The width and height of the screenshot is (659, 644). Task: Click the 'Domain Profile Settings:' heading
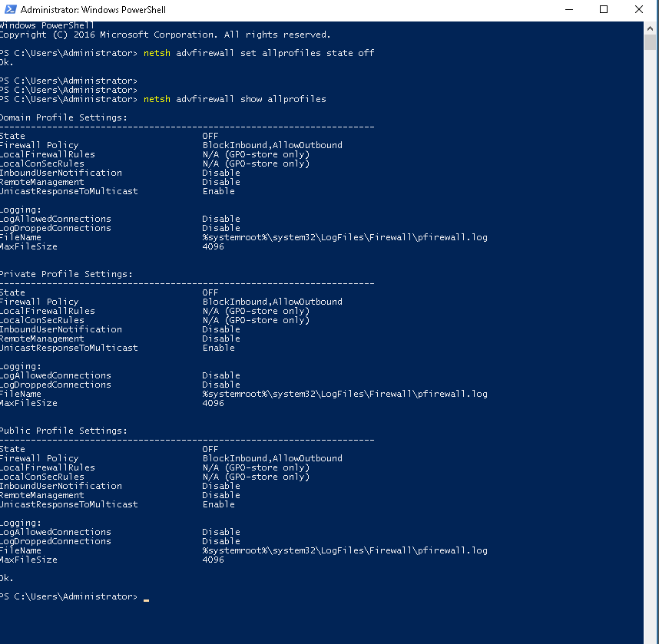(x=63, y=117)
